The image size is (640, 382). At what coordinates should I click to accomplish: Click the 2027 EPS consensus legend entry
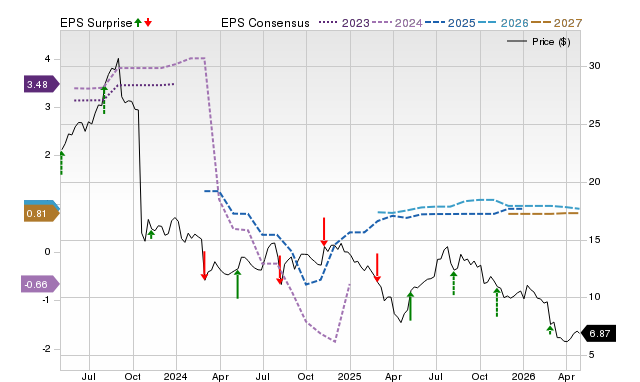click(x=556, y=23)
